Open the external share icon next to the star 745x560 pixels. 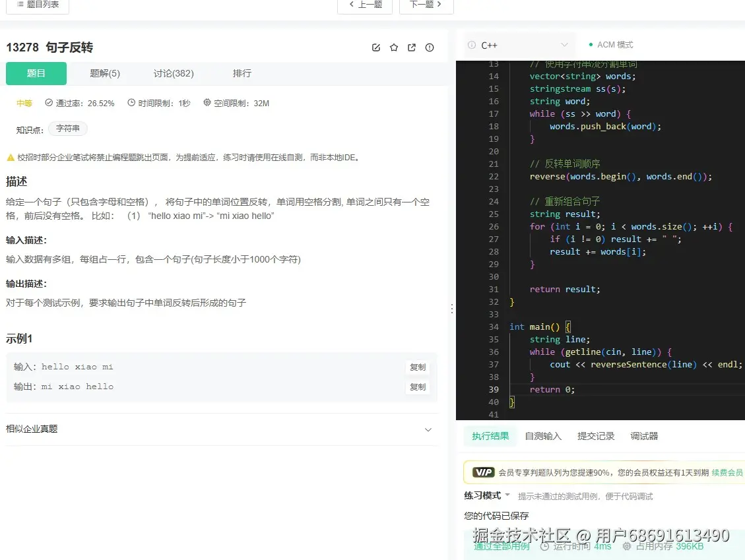coord(411,47)
